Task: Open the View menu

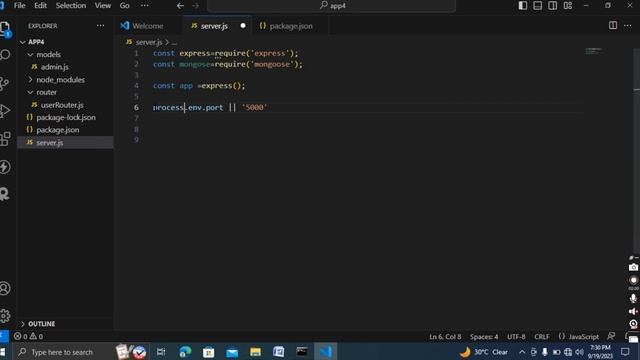Action: [x=102, y=5]
